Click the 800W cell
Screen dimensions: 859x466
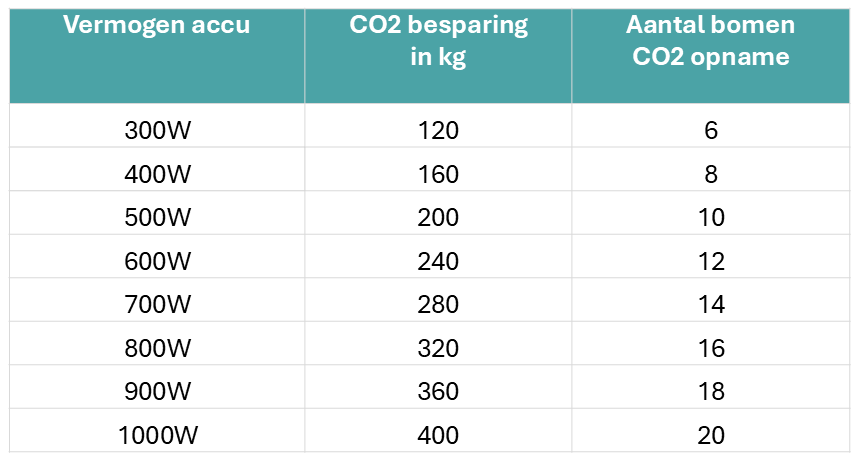click(158, 348)
